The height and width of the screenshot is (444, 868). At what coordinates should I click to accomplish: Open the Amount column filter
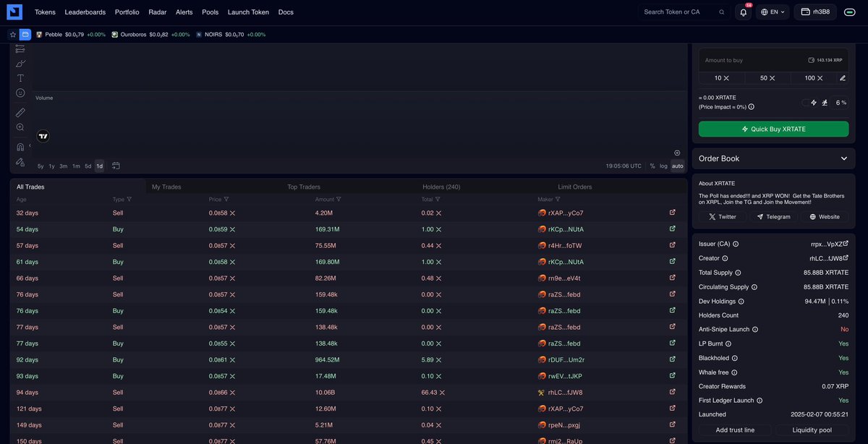pyautogui.click(x=339, y=199)
